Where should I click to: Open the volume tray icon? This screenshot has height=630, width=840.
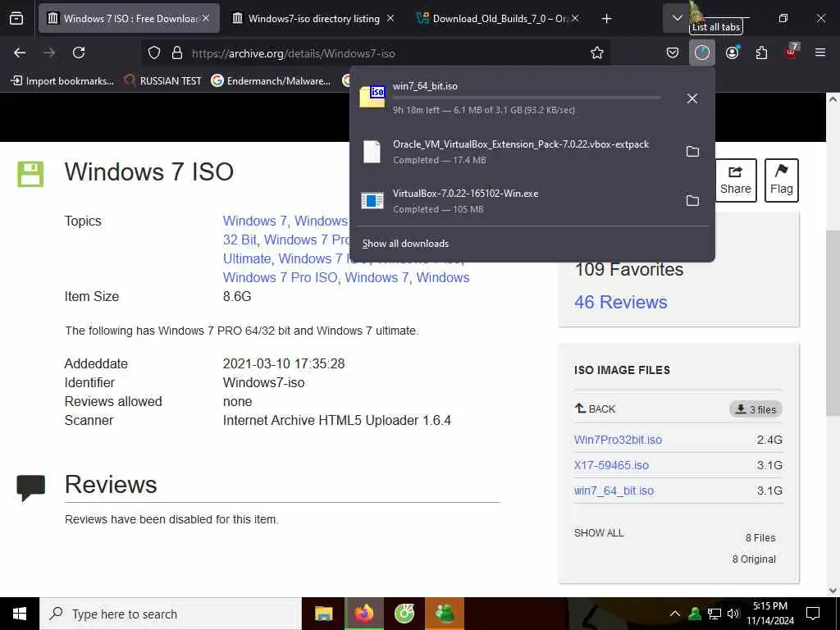pos(733,614)
